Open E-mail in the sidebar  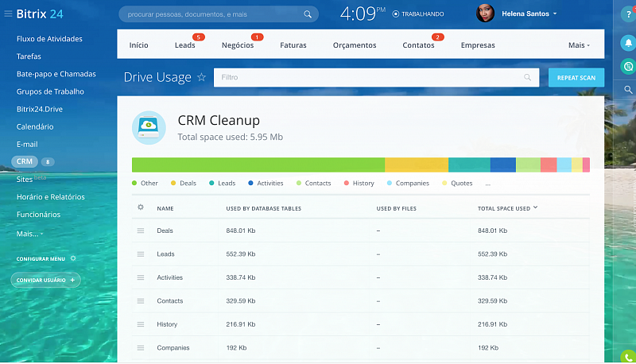[27, 145]
